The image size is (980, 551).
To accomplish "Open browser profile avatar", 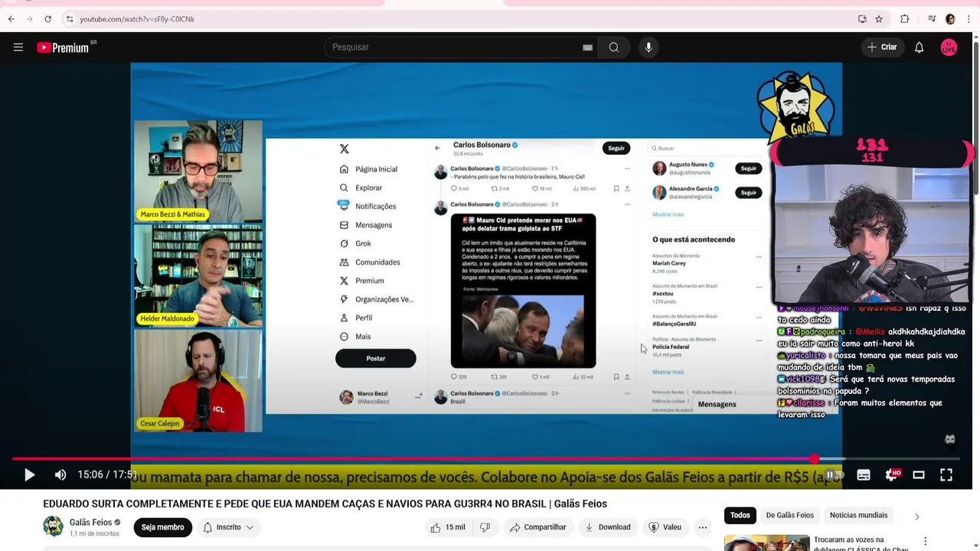I will coord(950,19).
